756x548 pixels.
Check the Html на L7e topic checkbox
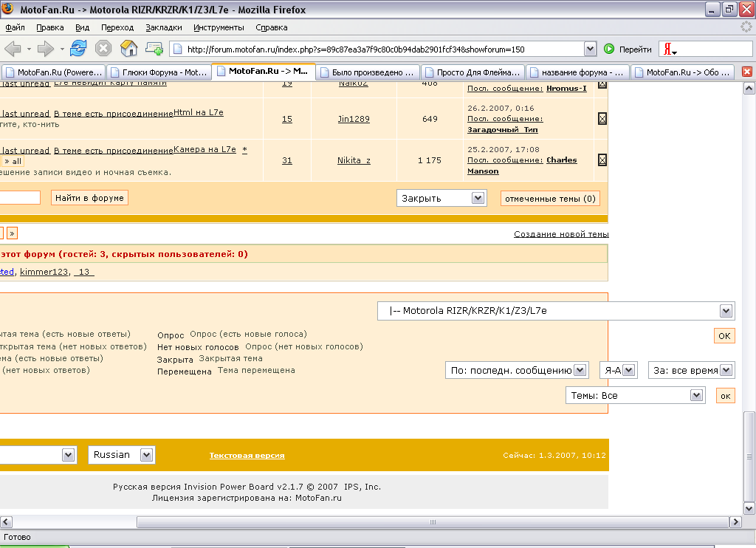pos(602,119)
